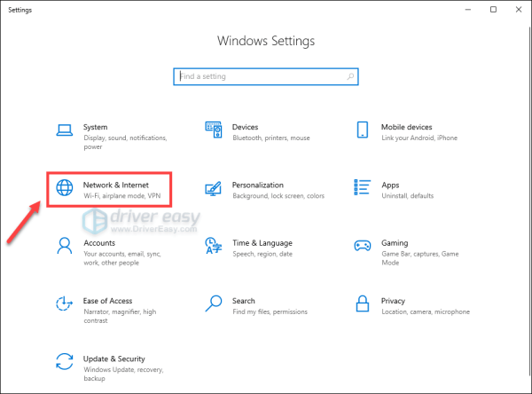
Task: Select the Search category magnifier icon
Action: point(213,304)
